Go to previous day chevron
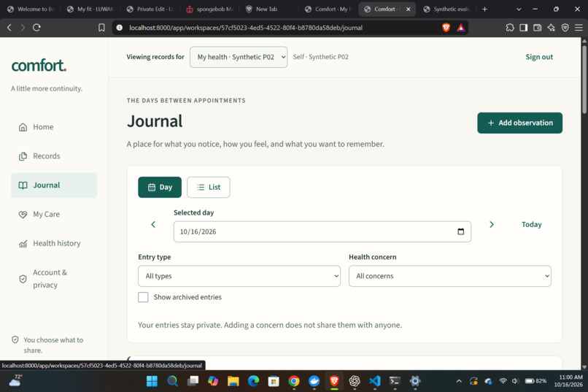588x392 pixels. point(153,224)
